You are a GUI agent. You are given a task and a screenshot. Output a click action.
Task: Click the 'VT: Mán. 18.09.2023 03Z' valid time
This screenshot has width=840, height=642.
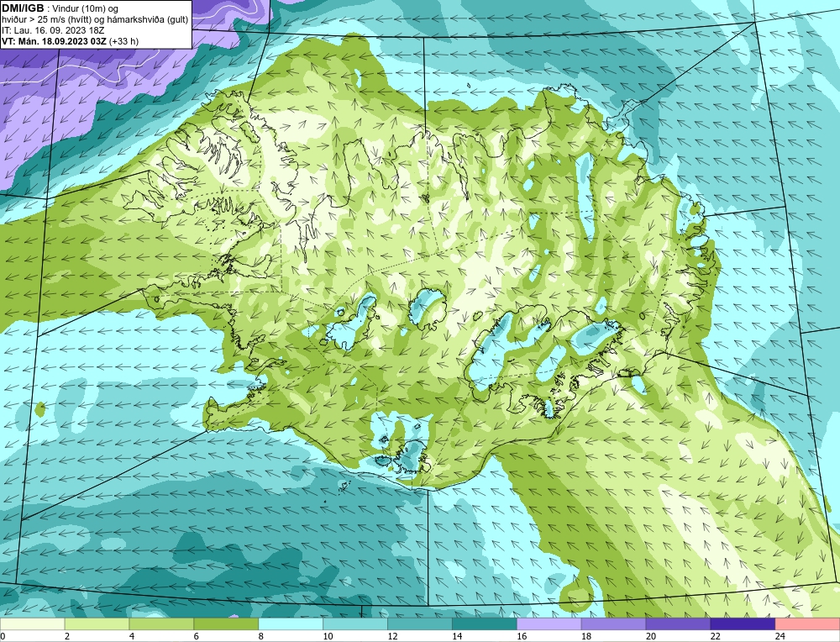point(54,41)
